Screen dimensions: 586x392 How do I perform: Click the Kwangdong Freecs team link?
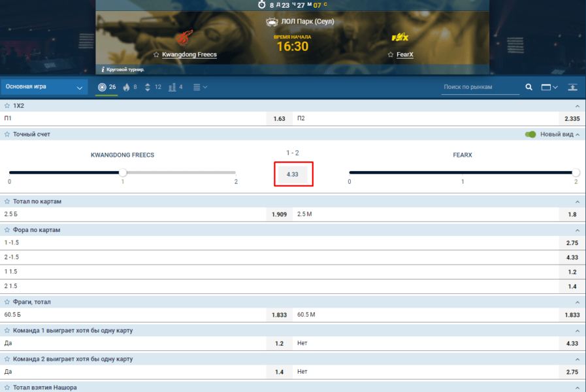tap(189, 55)
